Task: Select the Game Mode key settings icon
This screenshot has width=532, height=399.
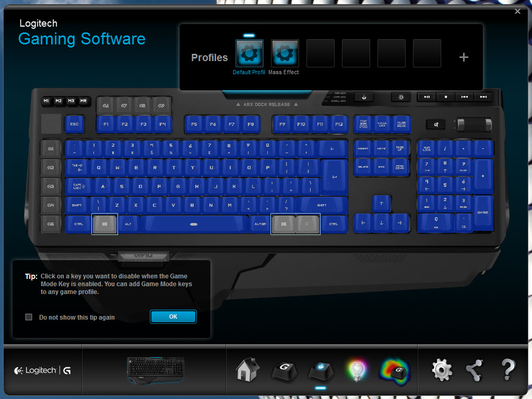Action: click(321, 371)
